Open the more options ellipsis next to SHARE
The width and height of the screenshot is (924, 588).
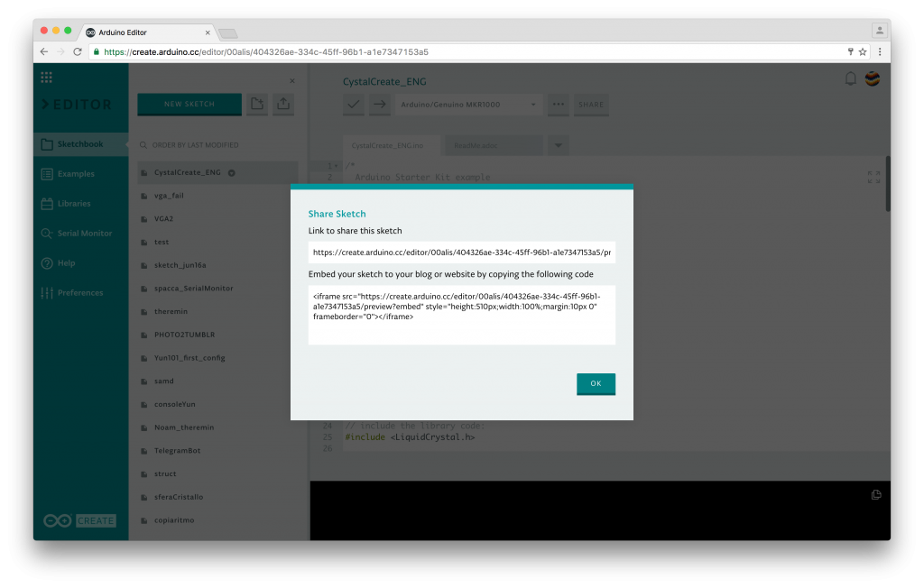[x=557, y=105]
